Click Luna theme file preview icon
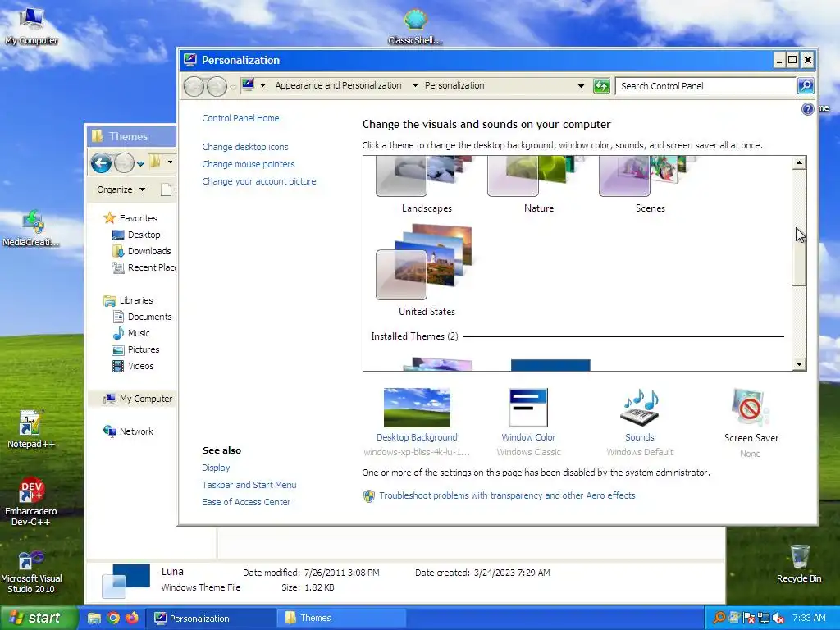 [x=126, y=581]
